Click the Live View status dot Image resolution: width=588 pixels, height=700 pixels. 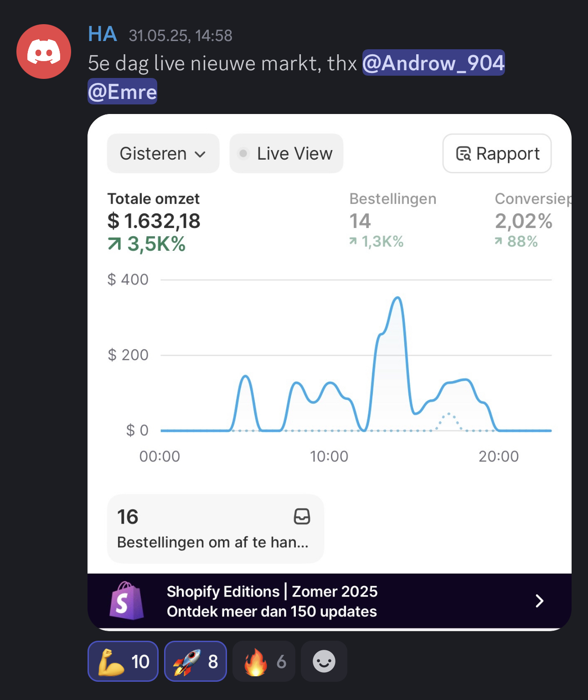pos(243,154)
